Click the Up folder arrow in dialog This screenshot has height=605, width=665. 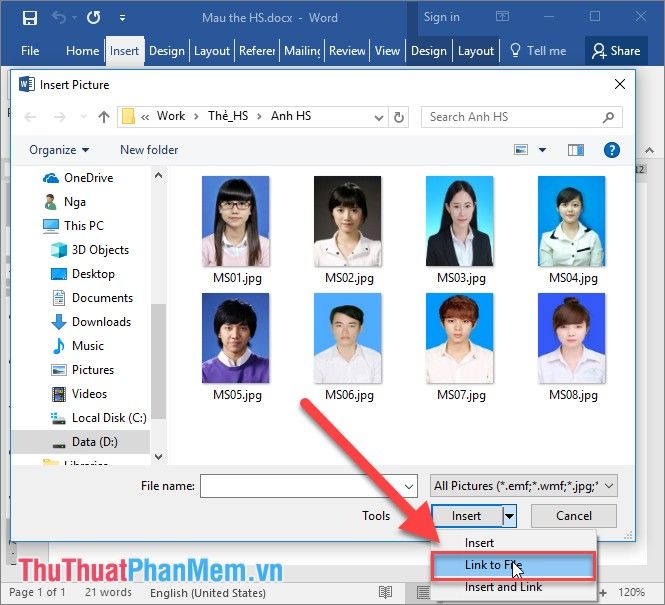(x=104, y=117)
